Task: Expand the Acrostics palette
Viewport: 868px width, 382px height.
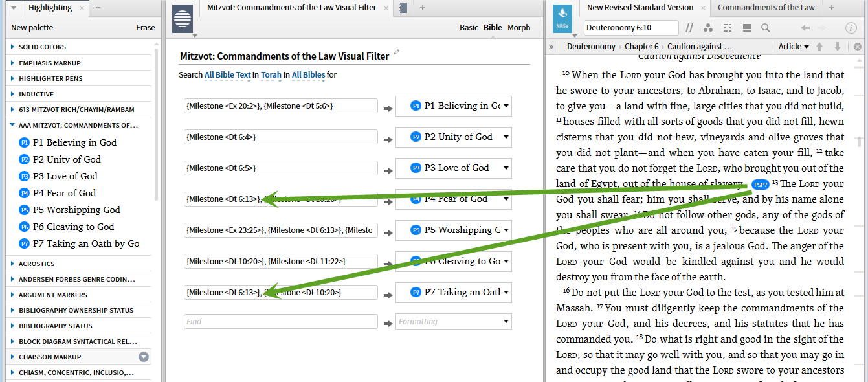Action: [13, 264]
